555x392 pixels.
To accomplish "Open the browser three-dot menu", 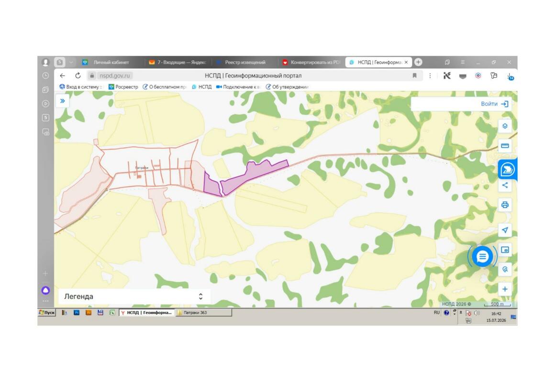I will click(430, 76).
